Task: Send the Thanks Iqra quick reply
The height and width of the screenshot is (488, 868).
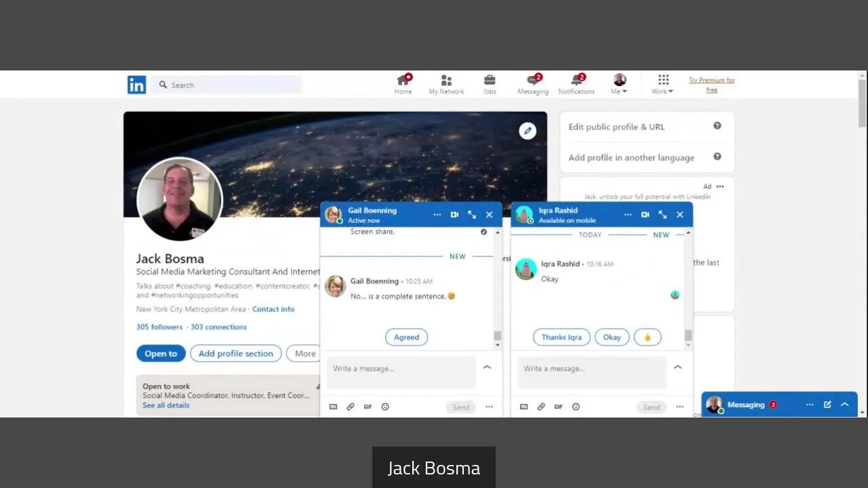Action: tap(561, 337)
